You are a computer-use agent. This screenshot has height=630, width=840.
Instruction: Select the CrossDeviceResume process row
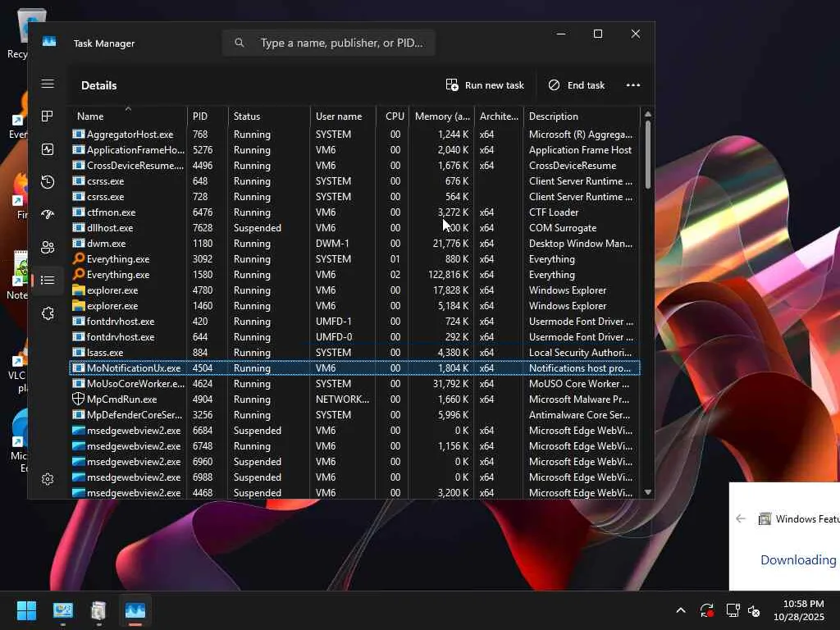point(354,166)
